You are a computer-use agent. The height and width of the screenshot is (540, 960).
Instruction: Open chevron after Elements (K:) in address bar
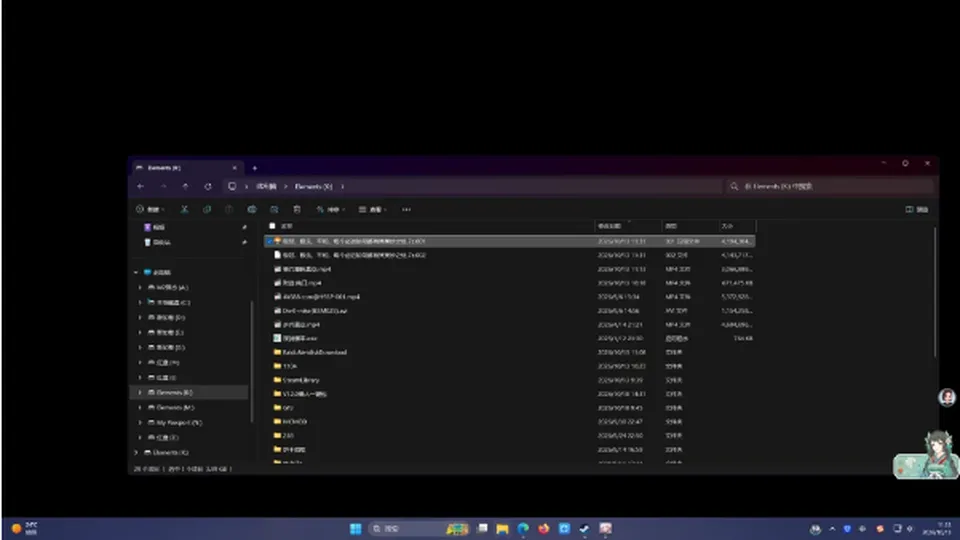pyautogui.click(x=342, y=186)
